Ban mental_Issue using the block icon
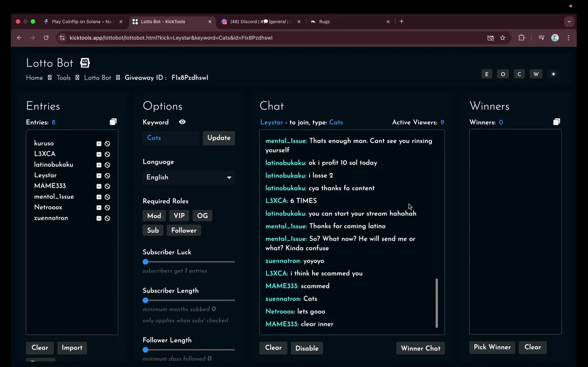Viewport: 588px width, 367px height. (x=107, y=197)
